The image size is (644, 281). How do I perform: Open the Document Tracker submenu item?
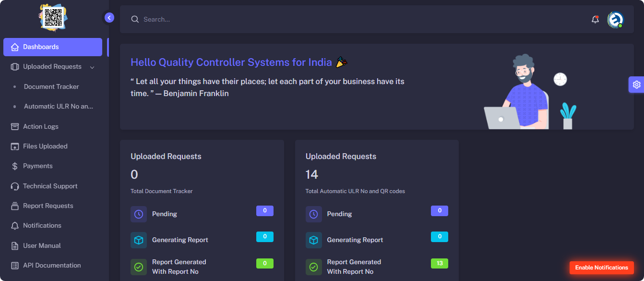click(51, 87)
